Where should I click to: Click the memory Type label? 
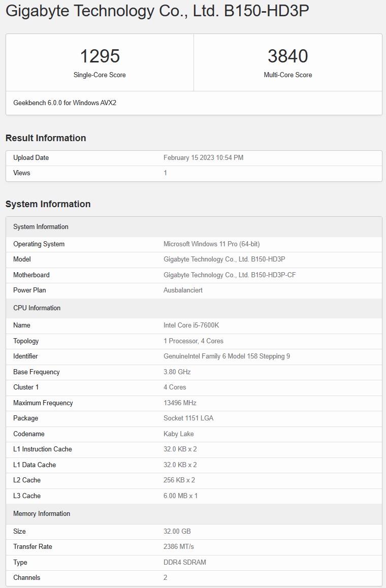pyautogui.click(x=20, y=563)
